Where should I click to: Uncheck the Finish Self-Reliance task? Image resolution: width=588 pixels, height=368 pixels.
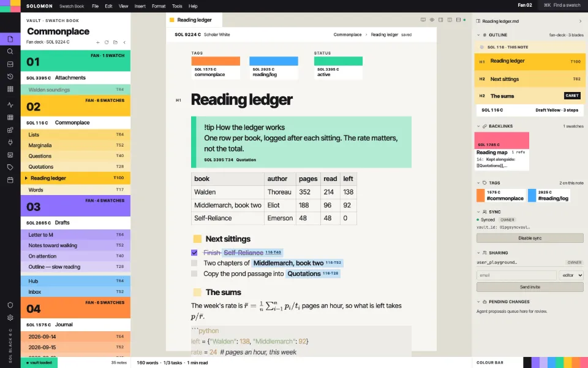click(194, 253)
